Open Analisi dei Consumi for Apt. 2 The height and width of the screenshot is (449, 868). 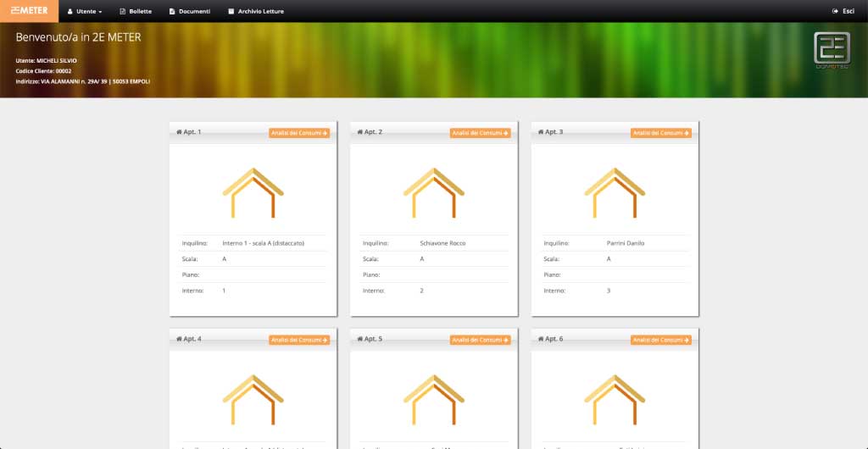tap(481, 133)
